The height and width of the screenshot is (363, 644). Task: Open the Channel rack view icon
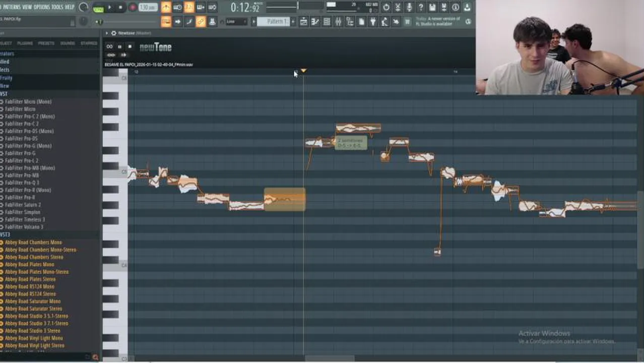click(327, 22)
